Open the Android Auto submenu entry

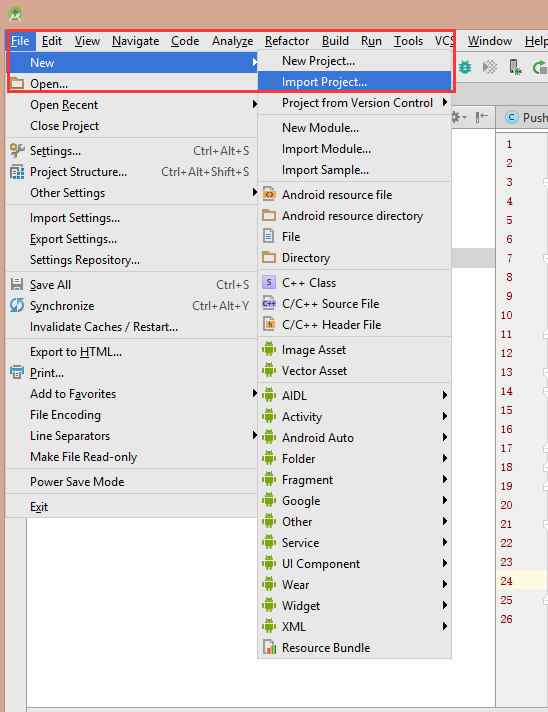pos(355,437)
